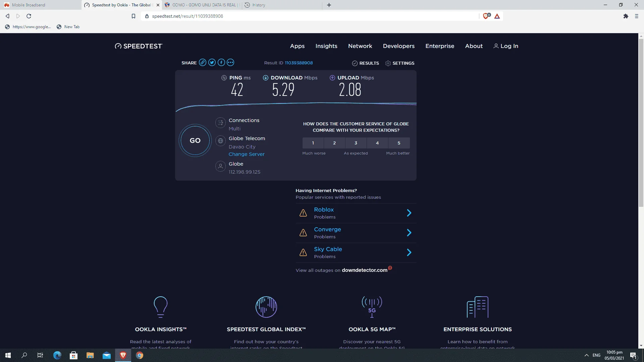Reload the current page
The image size is (644, 362).
click(x=29, y=16)
